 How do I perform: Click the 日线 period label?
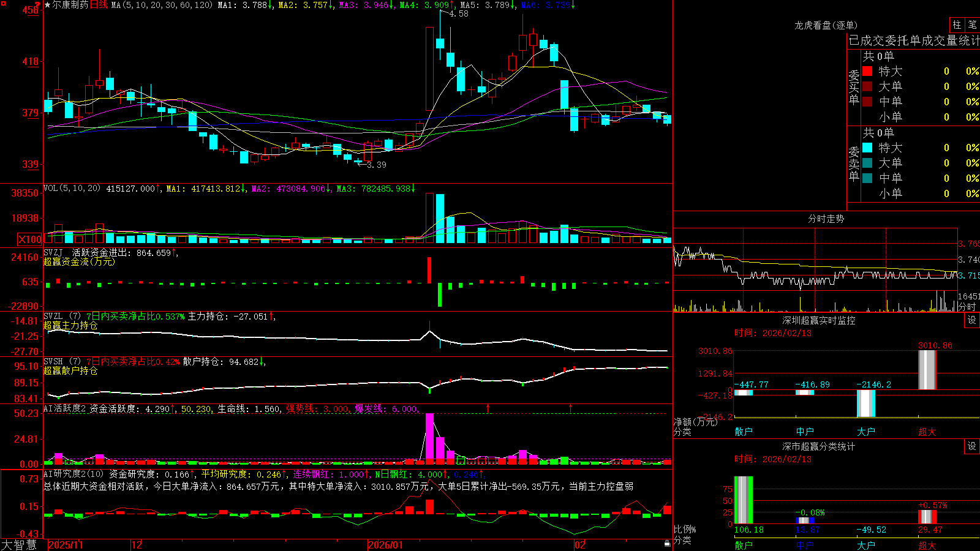(99, 5)
